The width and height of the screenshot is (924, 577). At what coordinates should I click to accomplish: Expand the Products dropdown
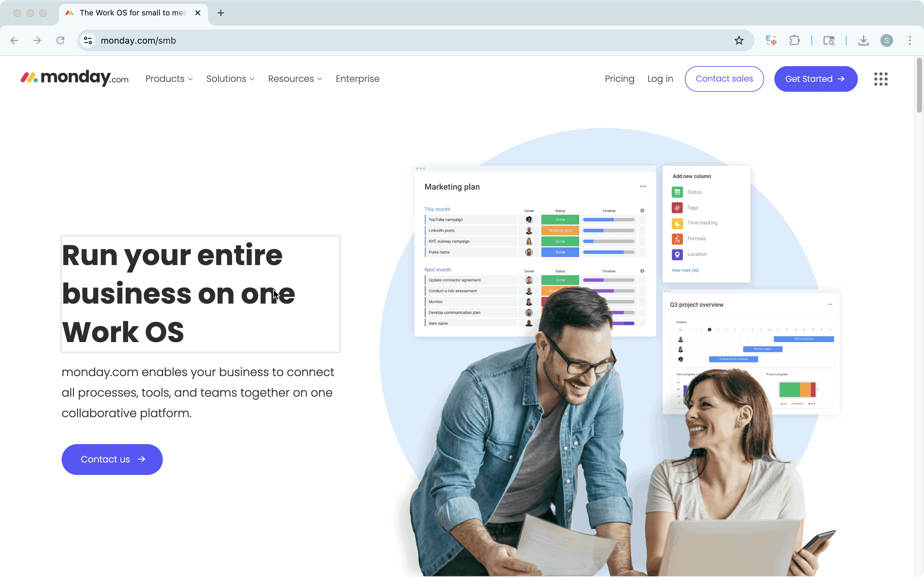point(169,79)
